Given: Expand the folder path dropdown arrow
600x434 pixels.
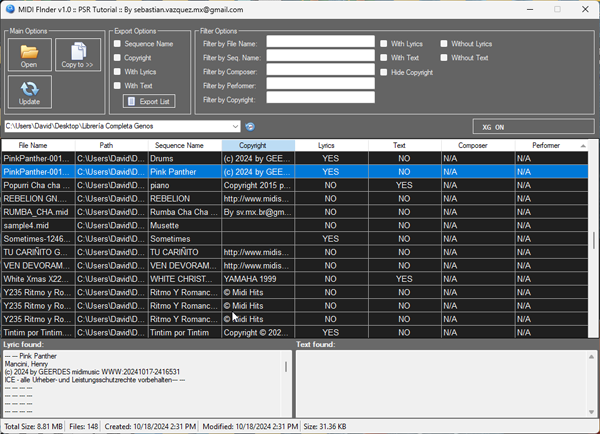Looking at the screenshot, I should point(235,126).
